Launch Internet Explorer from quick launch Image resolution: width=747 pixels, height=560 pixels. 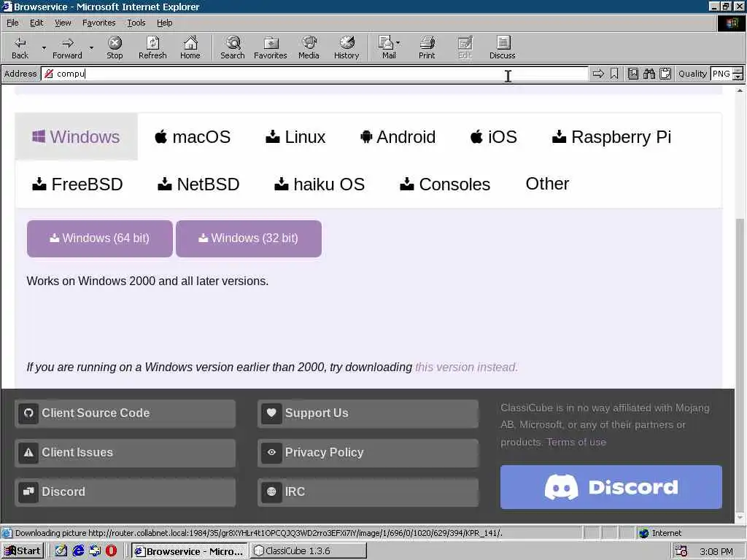(78, 551)
